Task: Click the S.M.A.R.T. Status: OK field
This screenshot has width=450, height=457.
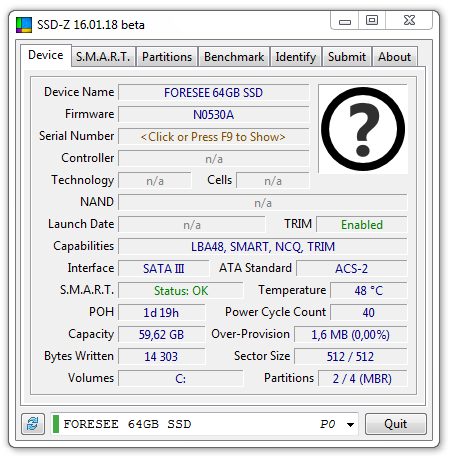Action: [181, 291]
